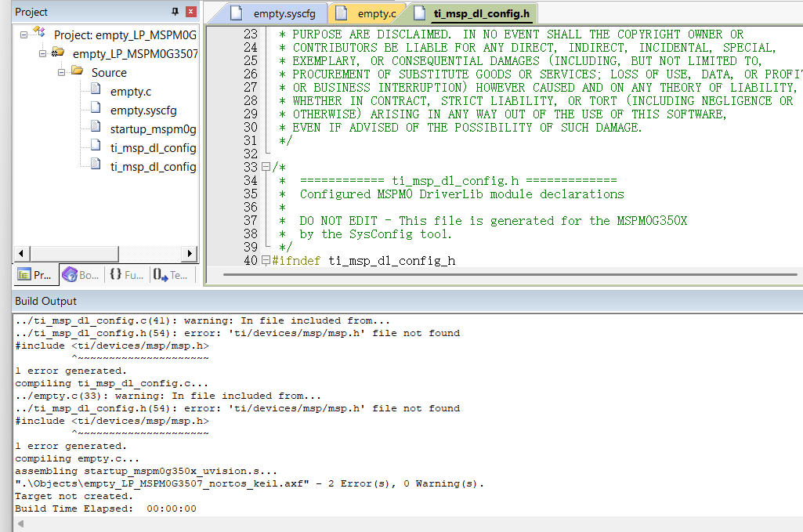Viewport: 803px width, 532px height.
Task: Click the target folder icon for empty_LP_MSPM0G3507
Action: pyautogui.click(x=58, y=53)
